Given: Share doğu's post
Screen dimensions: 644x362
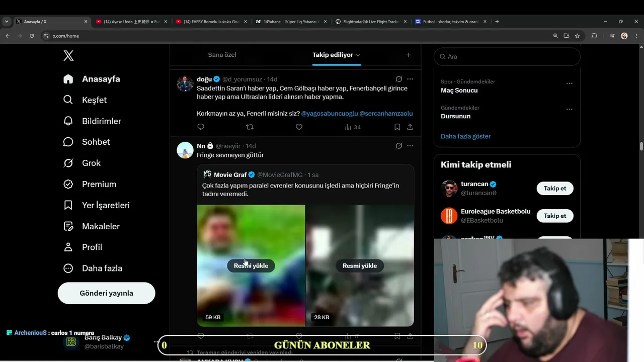Looking at the screenshot, I should coord(410,127).
